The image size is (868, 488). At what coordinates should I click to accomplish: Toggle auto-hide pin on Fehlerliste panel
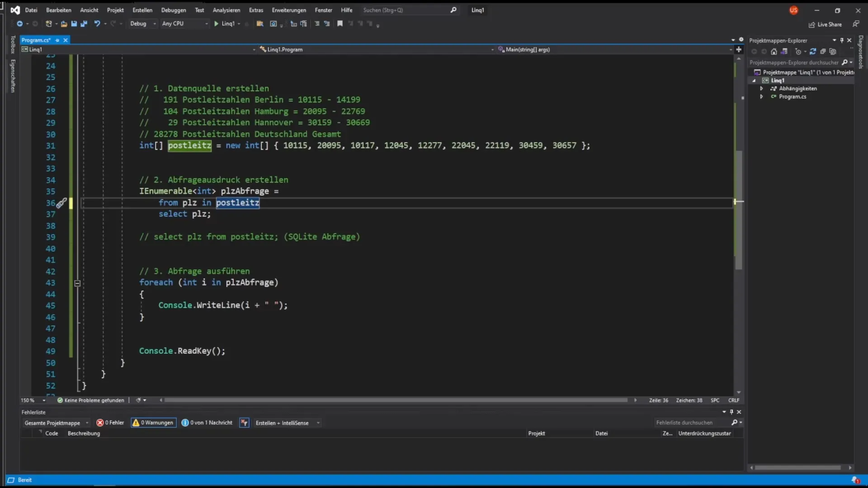731,412
